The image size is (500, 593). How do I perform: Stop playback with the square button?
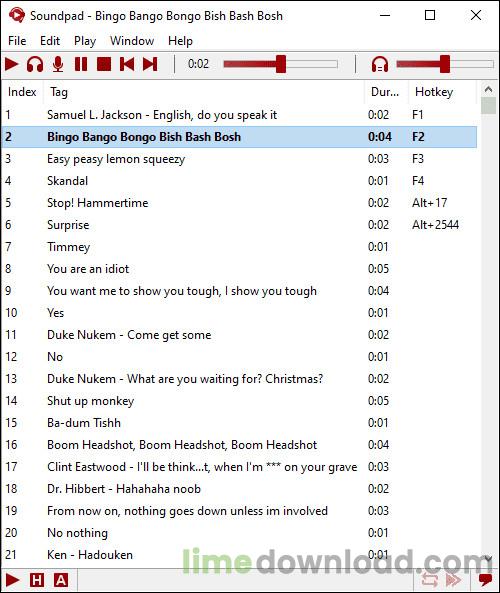(104, 64)
